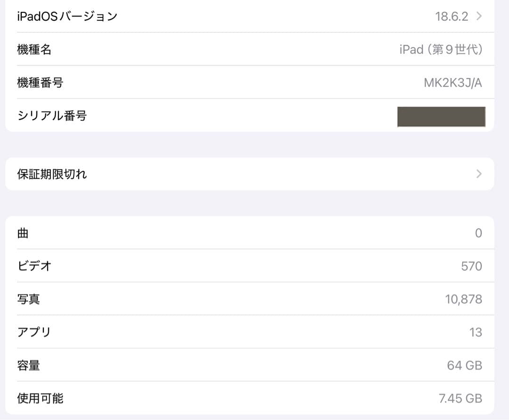Image resolution: width=509 pixels, height=420 pixels.
Task: Tap the chevron on the warranty row
Action: pos(478,174)
